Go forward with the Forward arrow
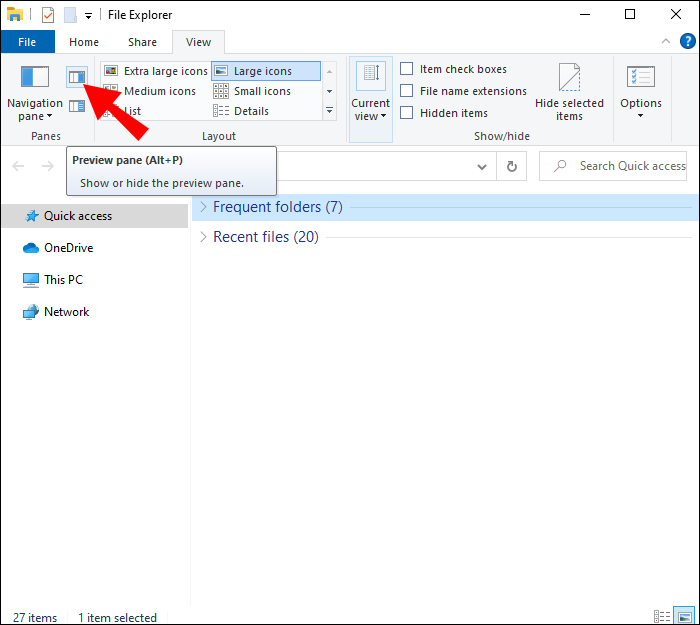 pos(48,167)
